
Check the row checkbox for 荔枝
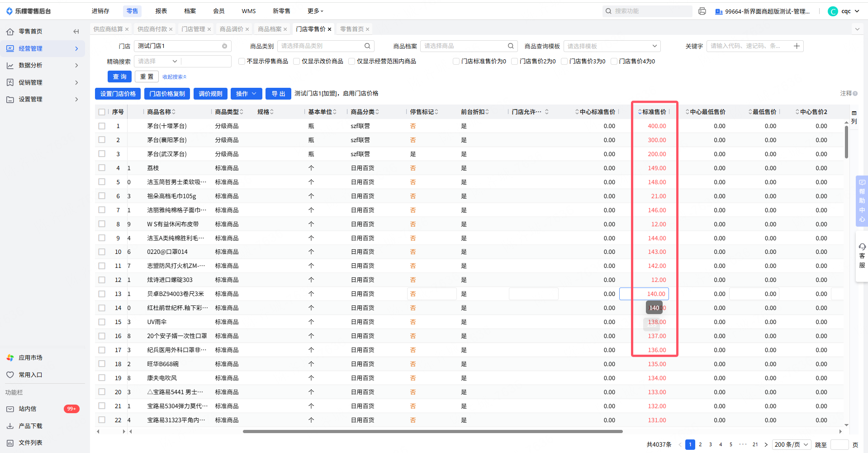[x=102, y=168]
